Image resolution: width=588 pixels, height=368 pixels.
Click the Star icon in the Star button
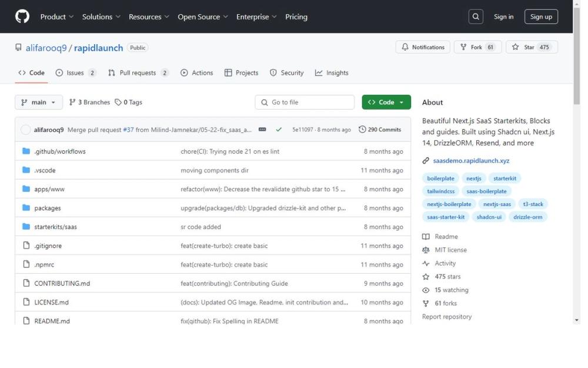[x=515, y=47]
